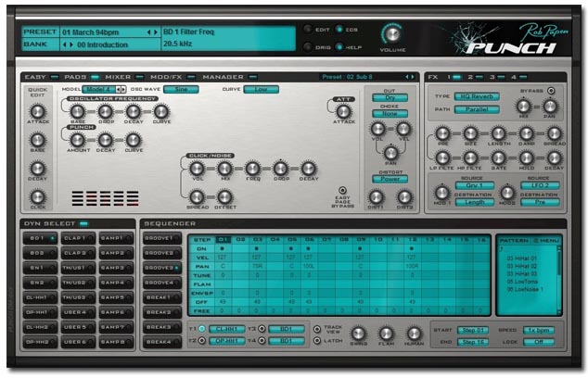The height and width of the screenshot is (378, 588).
Task: Select FX slot 3 tab
Action: (497, 77)
